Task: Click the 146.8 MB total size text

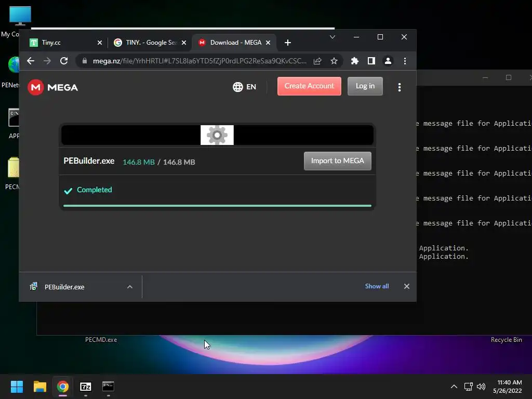Action: (179, 162)
